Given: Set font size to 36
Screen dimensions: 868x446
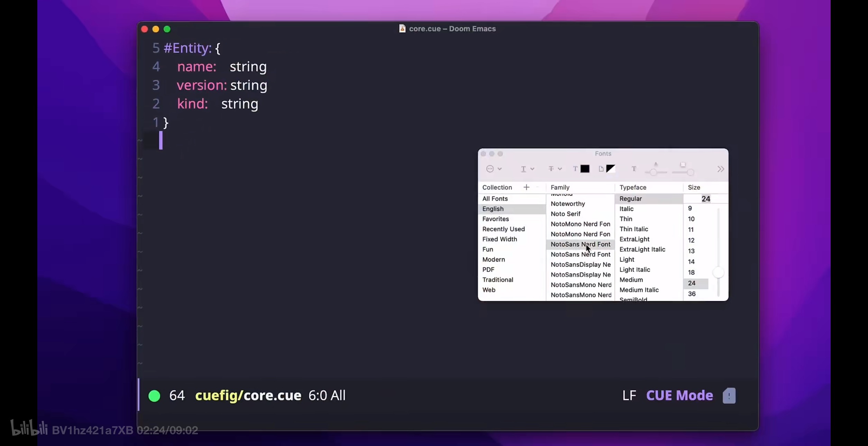Looking at the screenshot, I should click(696, 294).
